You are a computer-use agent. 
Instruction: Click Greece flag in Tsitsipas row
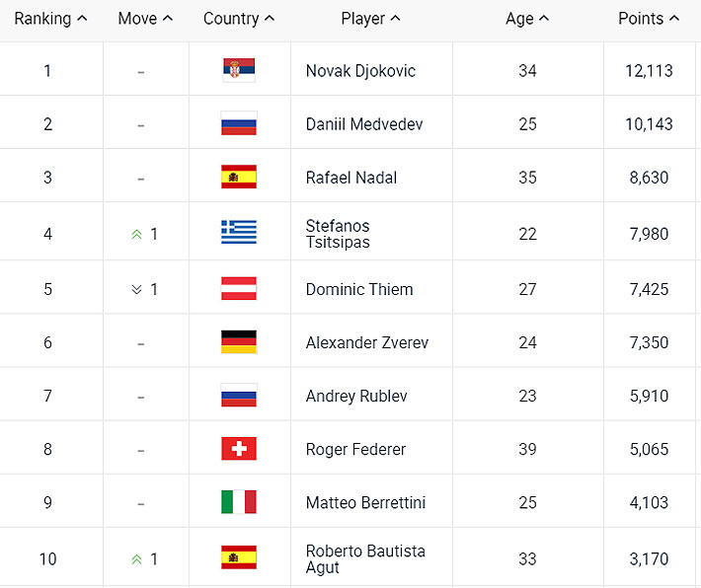tap(239, 233)
